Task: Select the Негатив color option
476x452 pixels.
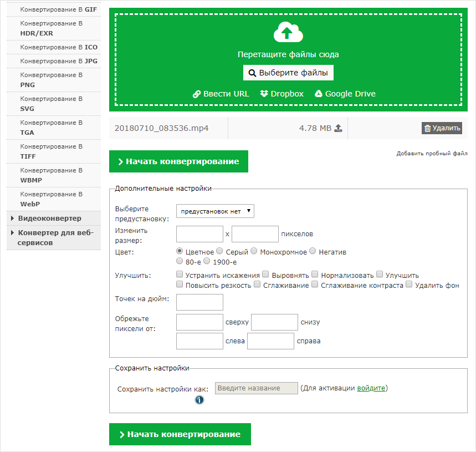Action: [313, 252]
